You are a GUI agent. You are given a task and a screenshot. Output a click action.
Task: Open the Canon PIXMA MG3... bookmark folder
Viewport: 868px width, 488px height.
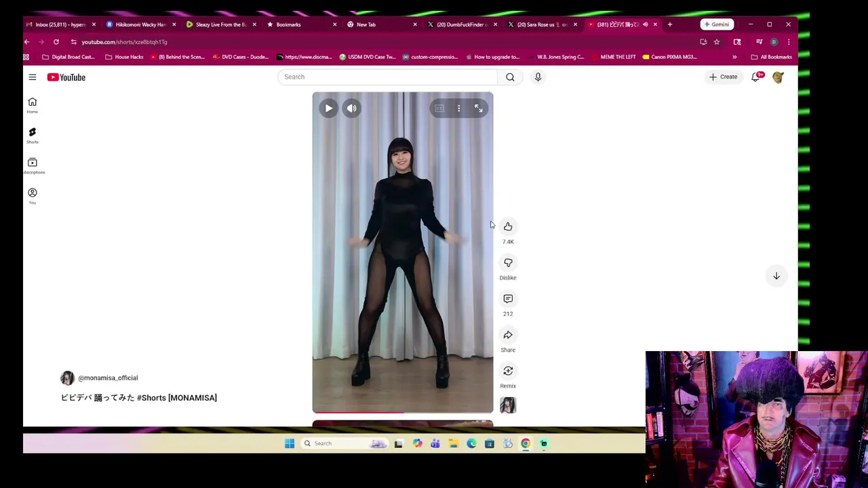click(x=670, y=57)
